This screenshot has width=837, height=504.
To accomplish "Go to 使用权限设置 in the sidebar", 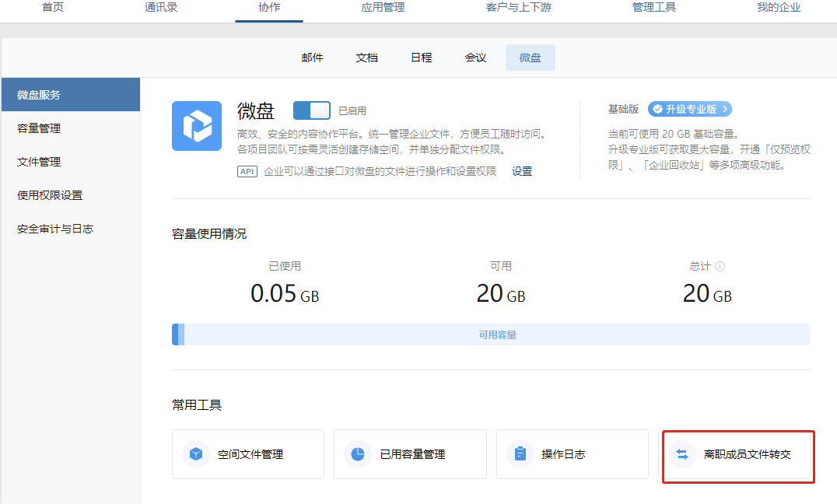I will click(x=50, y=195).
